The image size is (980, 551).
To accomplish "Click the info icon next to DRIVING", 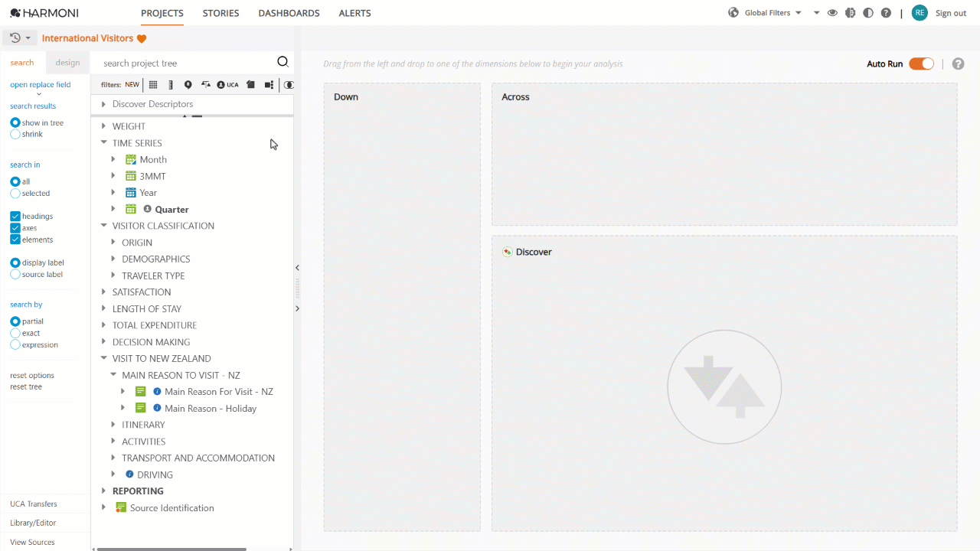I will 129,474.
